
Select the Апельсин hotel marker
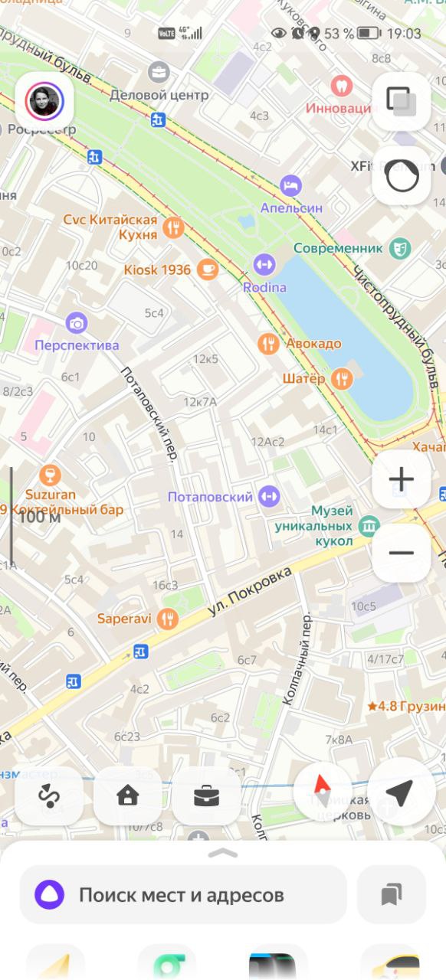coord(290,185)
